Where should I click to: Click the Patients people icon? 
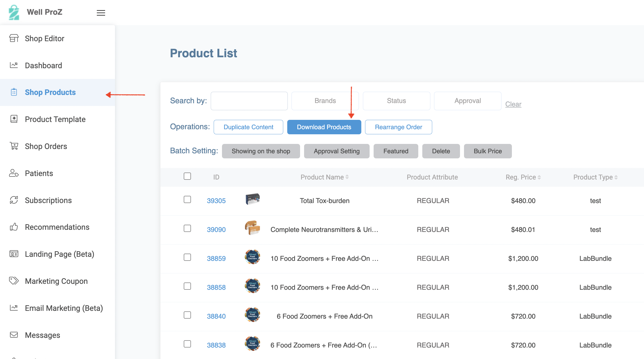tap(14, 173)
